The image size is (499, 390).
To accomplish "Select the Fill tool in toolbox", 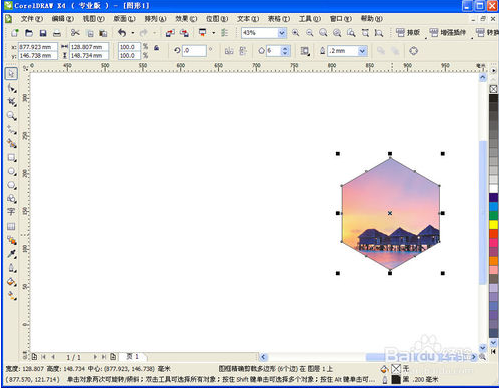I will coord(12,282).
